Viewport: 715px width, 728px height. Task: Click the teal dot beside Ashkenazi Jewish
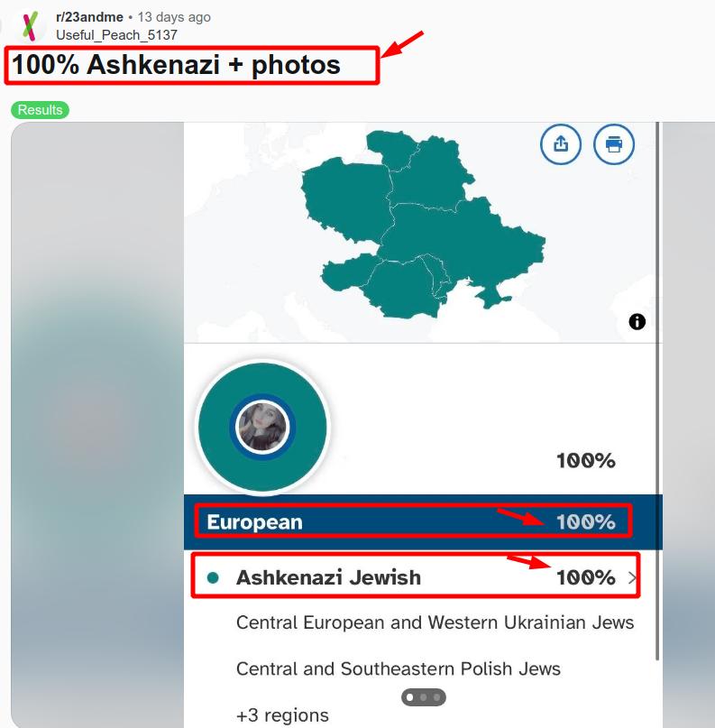[213, 578]
